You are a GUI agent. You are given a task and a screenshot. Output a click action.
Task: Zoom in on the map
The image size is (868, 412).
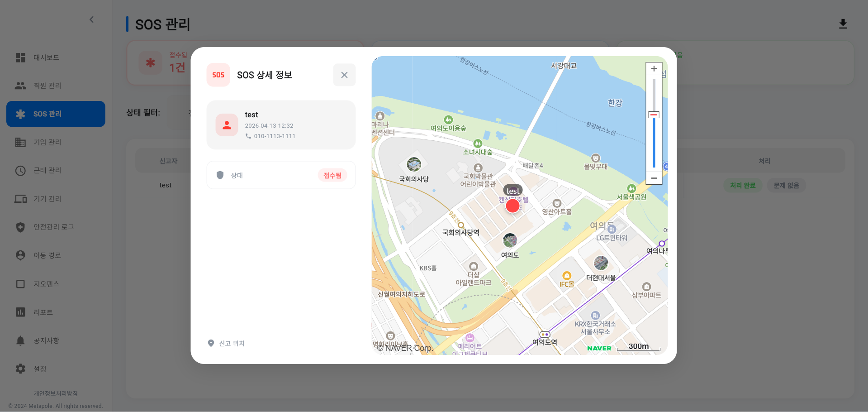click(654, 69)
